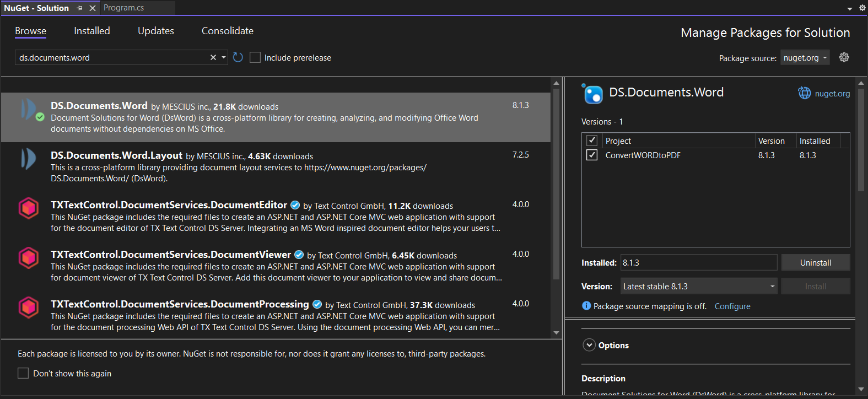
Task: Toggle Include prerelease checkbox
Action: (255, 57)
